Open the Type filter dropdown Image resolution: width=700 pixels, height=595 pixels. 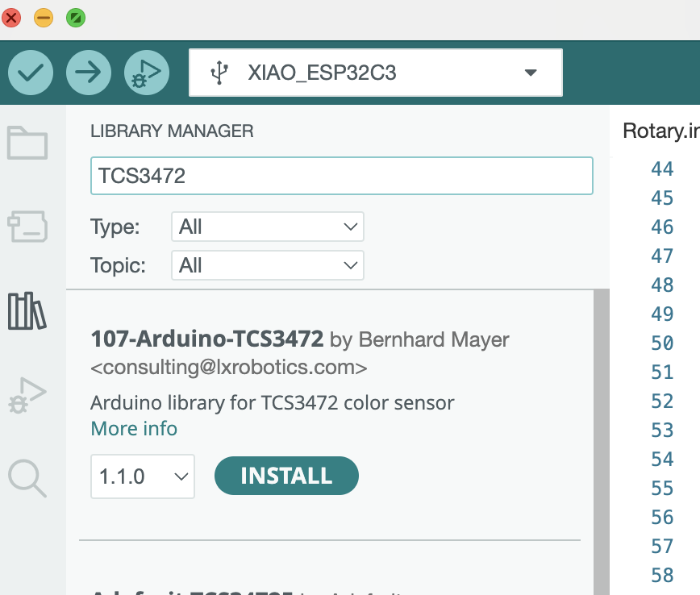tap(268, 227)
